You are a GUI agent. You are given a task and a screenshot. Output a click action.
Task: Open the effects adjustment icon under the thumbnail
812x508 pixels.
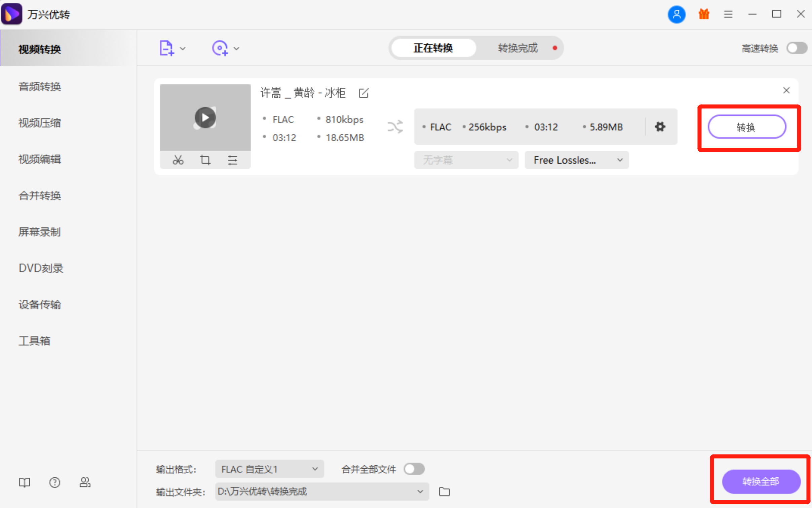pyautogui.click(x=233, y=160)
